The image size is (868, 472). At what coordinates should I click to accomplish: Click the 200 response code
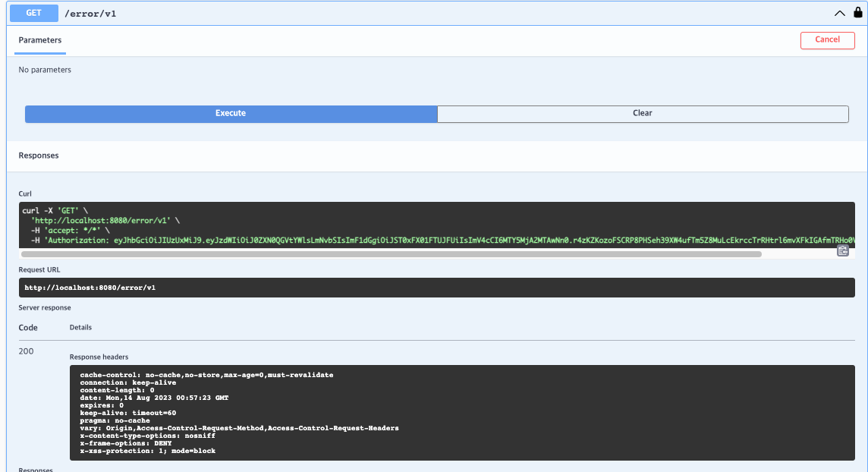click(26, 351)
